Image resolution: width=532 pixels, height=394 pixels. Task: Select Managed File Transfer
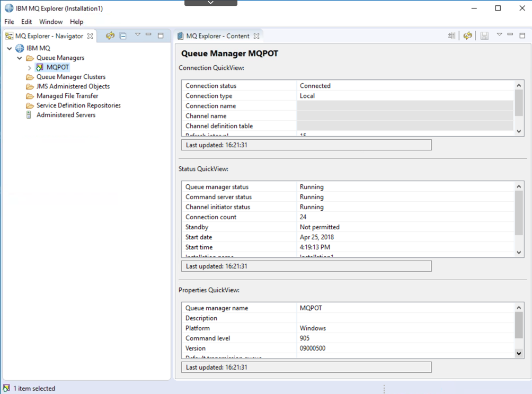(x=67, y=96)
